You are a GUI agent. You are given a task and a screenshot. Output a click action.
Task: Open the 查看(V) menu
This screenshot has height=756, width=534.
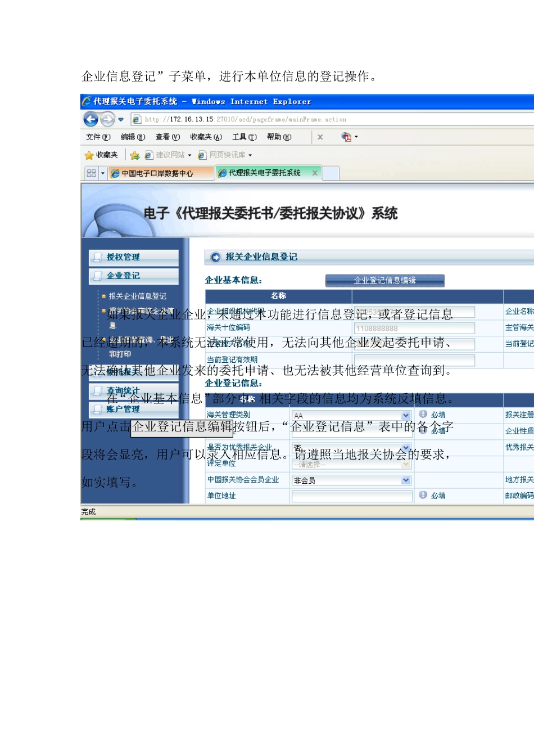pos(168,137)
